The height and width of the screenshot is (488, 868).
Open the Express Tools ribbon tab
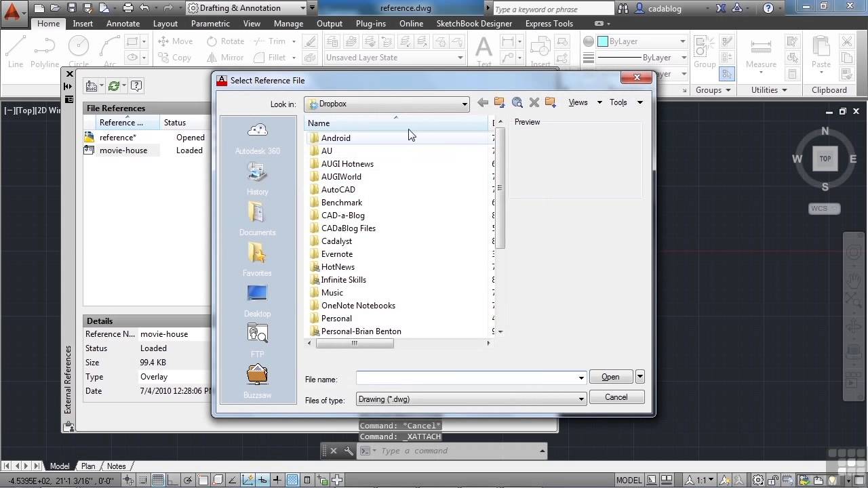point(549,23)
